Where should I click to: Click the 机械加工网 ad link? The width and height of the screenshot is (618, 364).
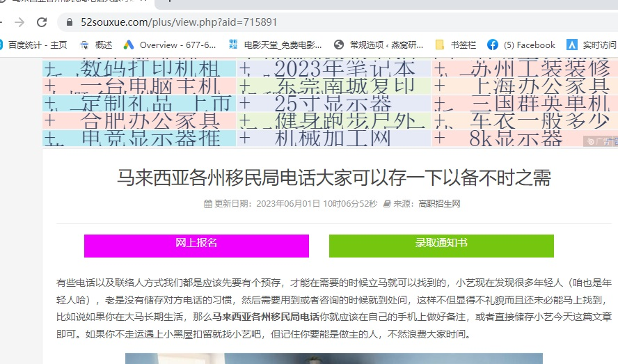click(x=332, y=138)
